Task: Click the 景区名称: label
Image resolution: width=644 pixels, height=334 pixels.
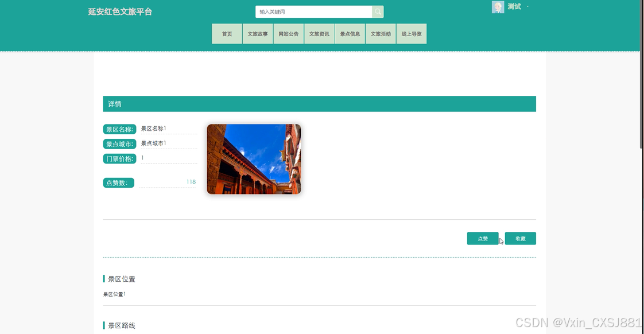Action: click(x=119, y=129)
